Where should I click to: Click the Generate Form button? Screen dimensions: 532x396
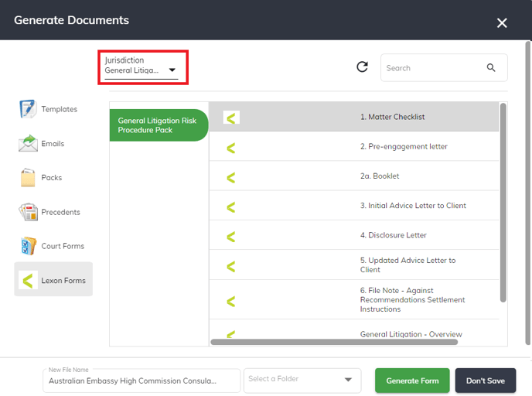click(412, 381)
